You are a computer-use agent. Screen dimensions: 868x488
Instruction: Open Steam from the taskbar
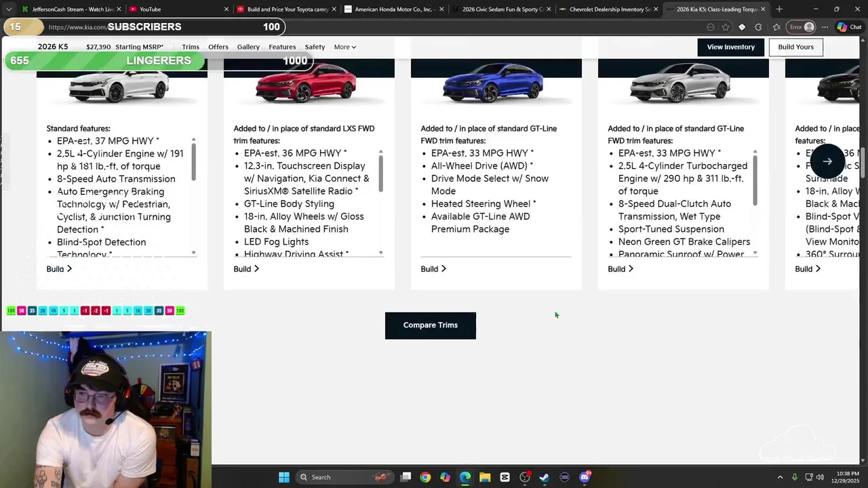click(x=545, y=477)
